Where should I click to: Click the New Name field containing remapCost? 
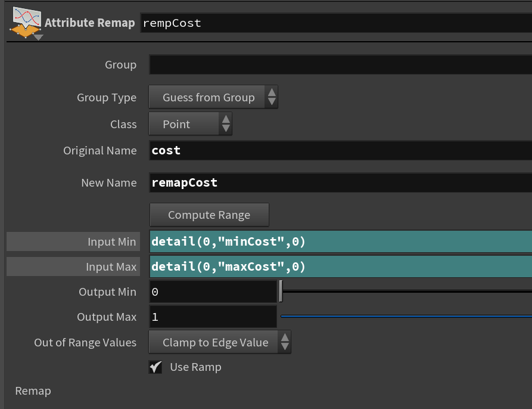(341, 183)
